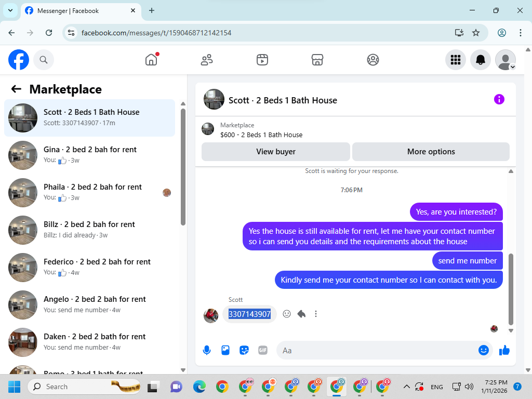The image size is (532, 399).
Task: Click the Messenger | Facebook tab
Action: (81, 10)
